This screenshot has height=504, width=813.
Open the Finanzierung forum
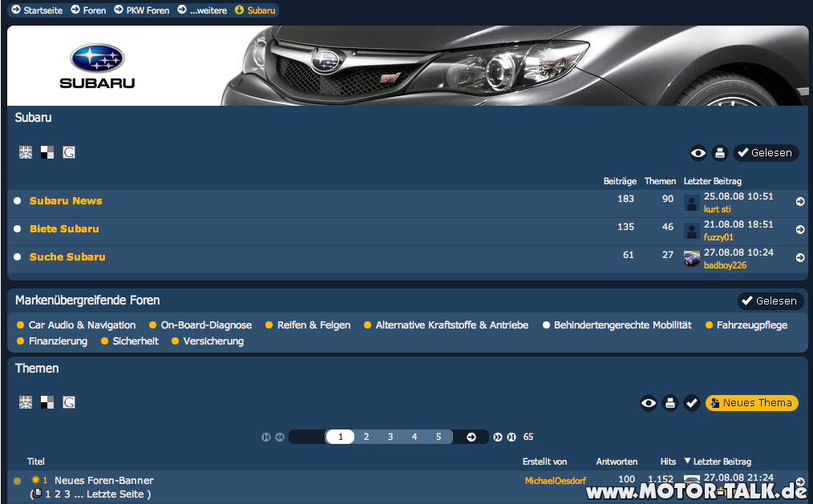pyautogui.click(x=58, y=341)
